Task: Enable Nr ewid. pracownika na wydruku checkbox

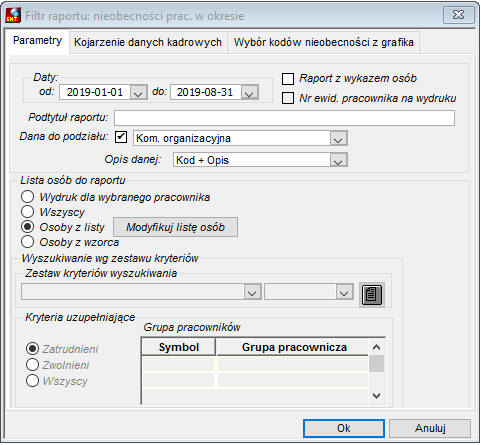Action: coord(288,98)
